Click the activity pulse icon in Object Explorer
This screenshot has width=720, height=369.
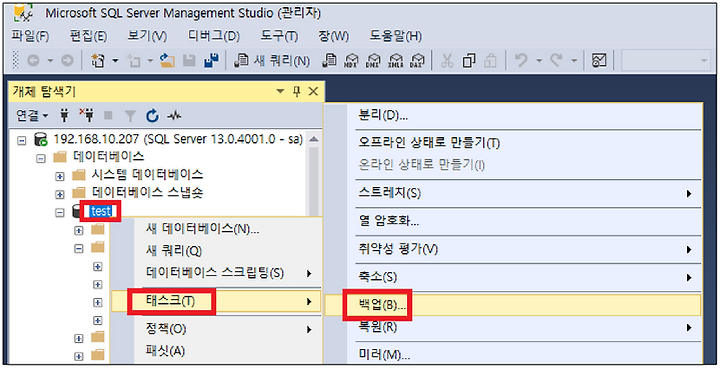174,116
